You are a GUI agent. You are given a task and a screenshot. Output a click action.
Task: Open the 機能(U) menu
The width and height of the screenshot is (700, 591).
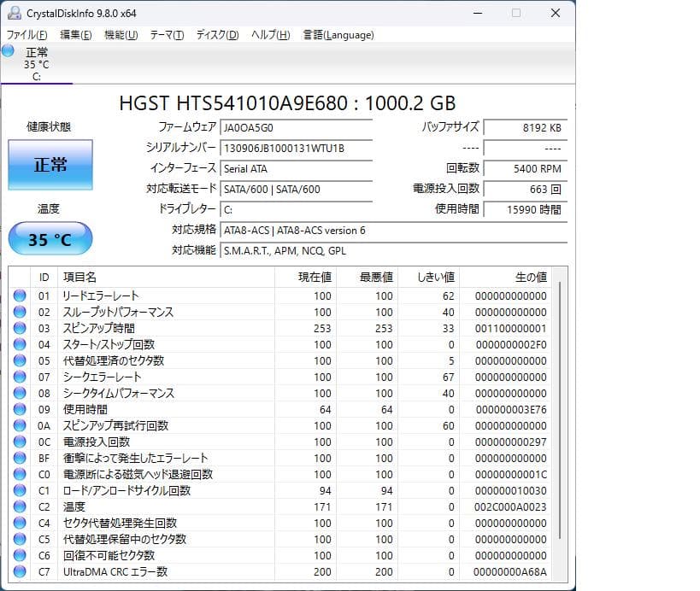coord(121,35)
